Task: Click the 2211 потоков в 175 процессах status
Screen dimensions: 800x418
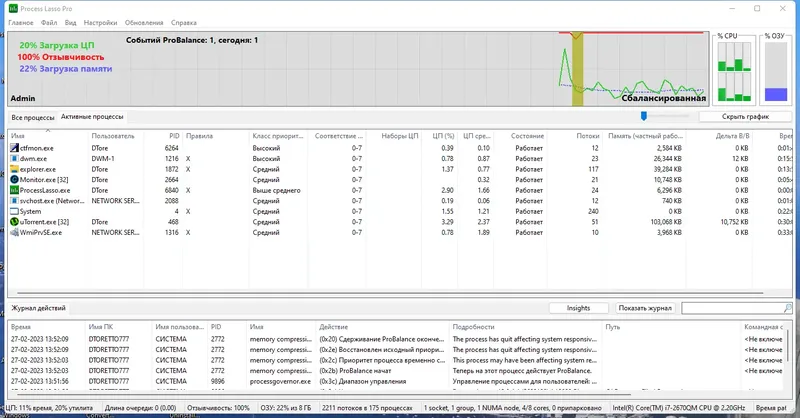Action: (367, 408)
